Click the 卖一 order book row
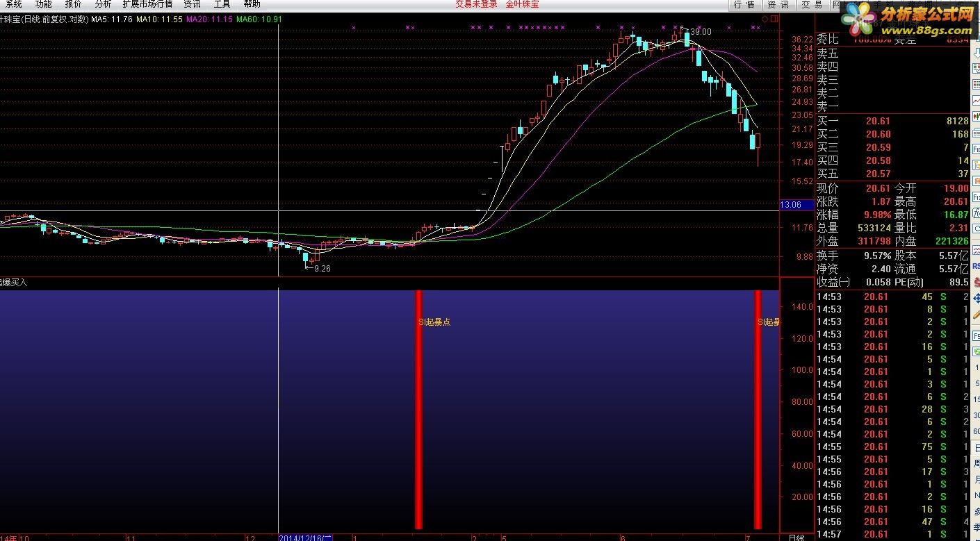 pyautogui.click(x=892, y=106)
